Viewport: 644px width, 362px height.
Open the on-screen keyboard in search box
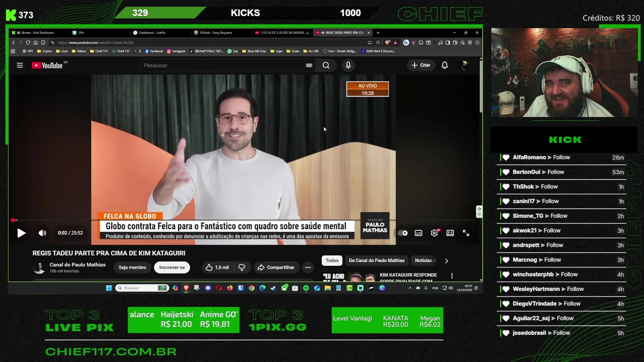pyautogui.click(x=309, y=65)
